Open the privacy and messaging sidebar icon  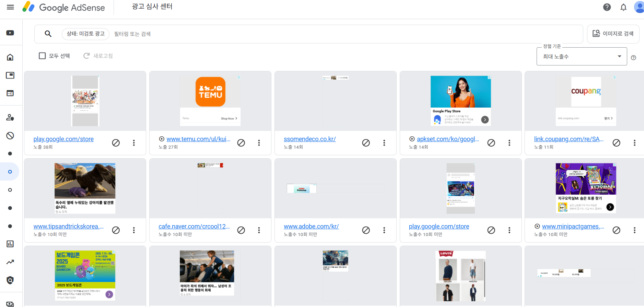(x=10, y=118)
